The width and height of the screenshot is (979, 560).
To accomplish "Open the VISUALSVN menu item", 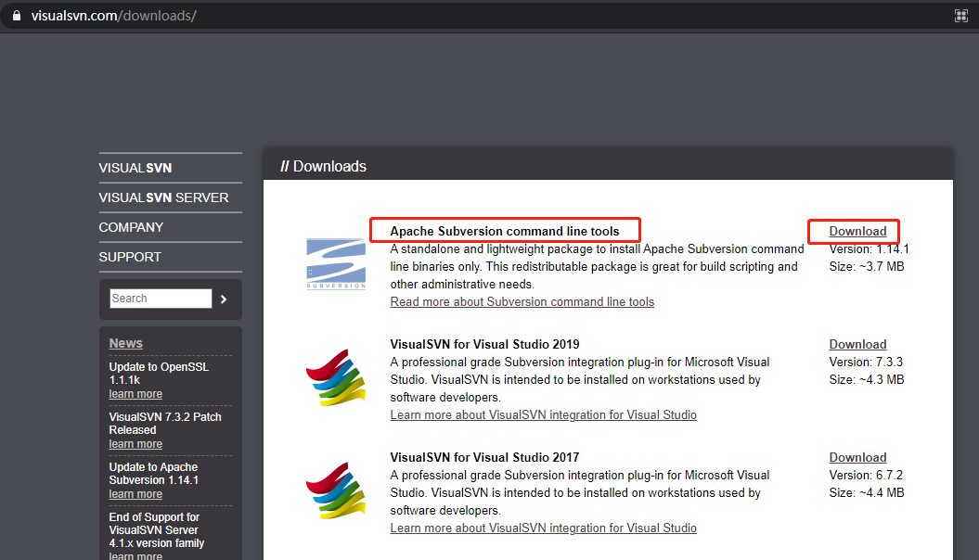I will point(135,168).
